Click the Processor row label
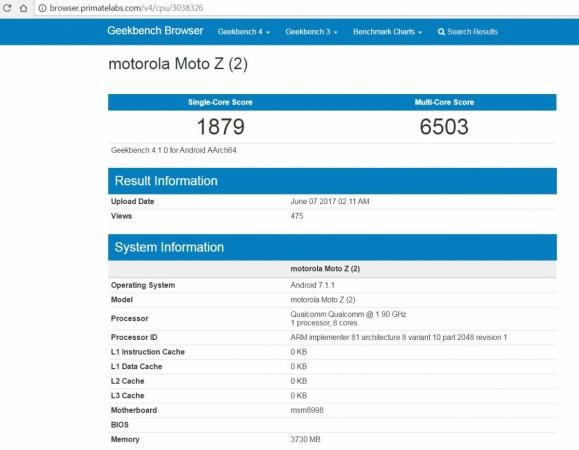The image size is (579, 450). click(x=130, y=318)
